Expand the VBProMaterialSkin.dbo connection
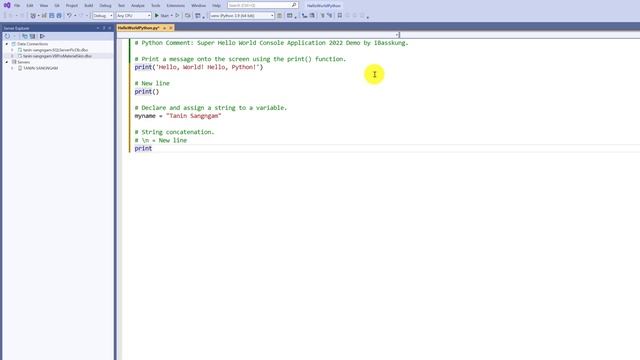This screenshot has height=360, width=640. coord(12,56)
